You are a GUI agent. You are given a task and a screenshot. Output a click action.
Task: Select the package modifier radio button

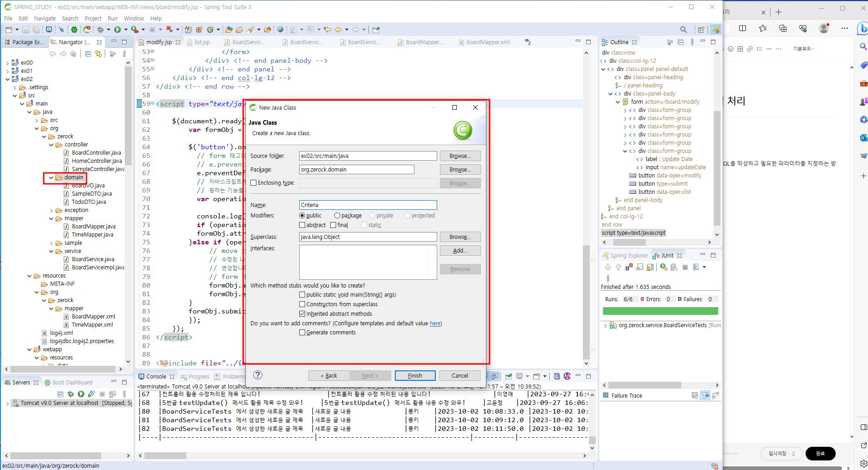337,215
